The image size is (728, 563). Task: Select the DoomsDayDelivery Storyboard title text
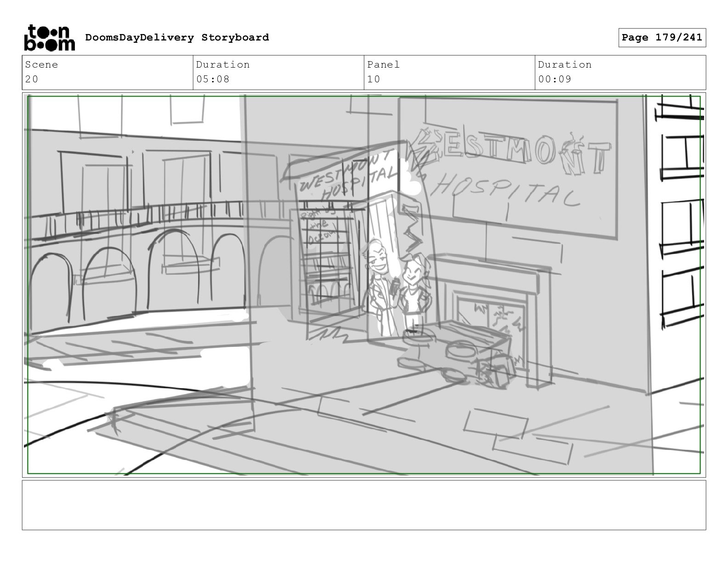click(x=177, y=38)
